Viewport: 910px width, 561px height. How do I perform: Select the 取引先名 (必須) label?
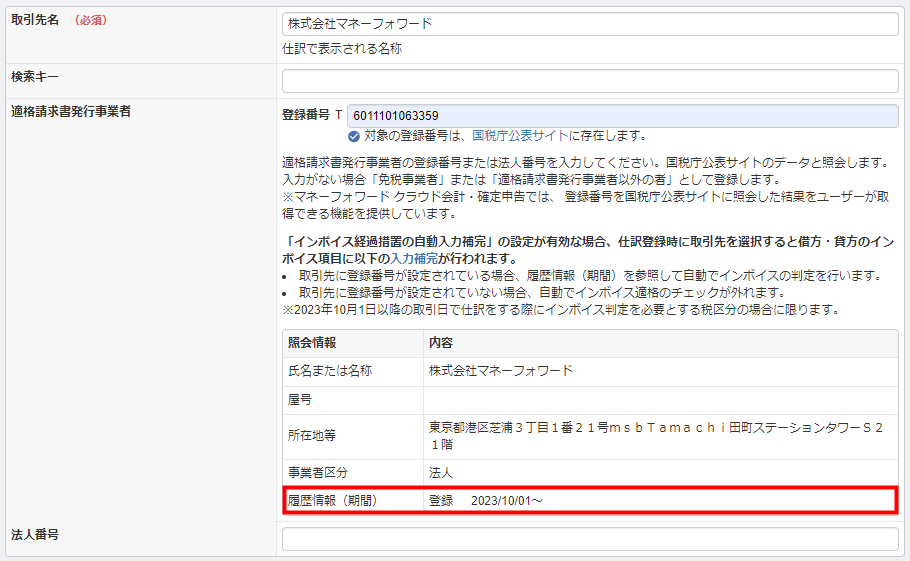point(59,20)
